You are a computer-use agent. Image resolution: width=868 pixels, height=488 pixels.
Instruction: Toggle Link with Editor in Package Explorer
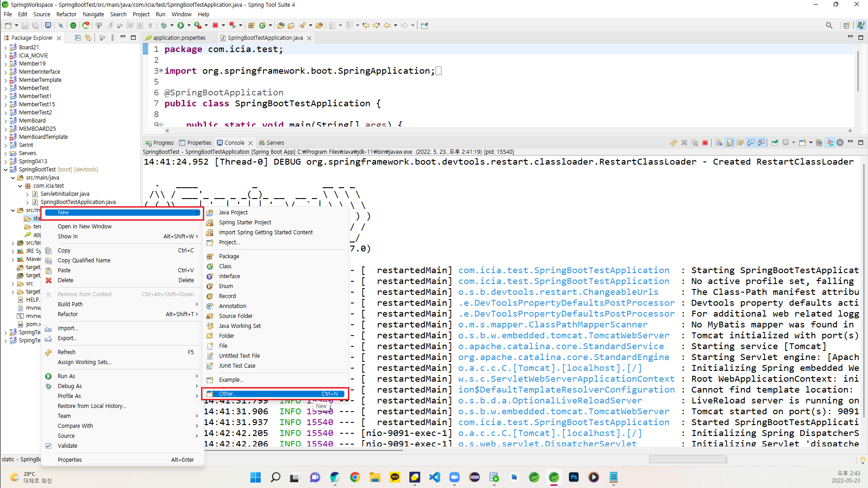click(88, 38)
